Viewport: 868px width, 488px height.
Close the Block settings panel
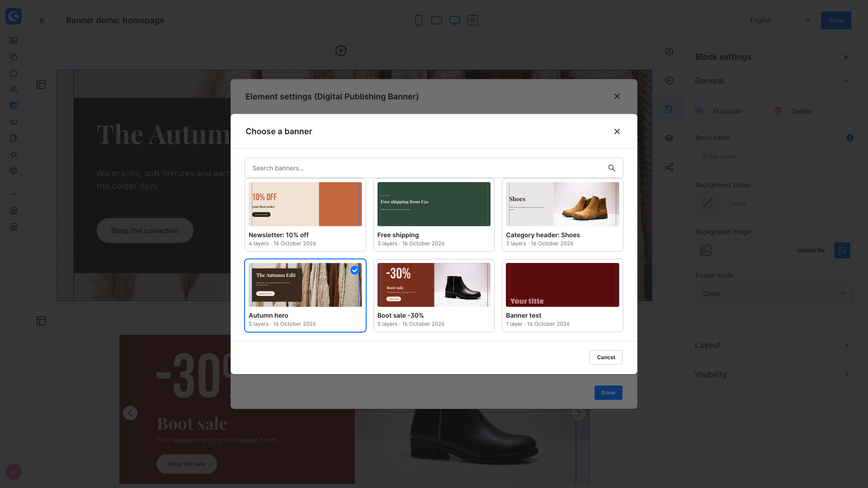click(x=846, y=57)
